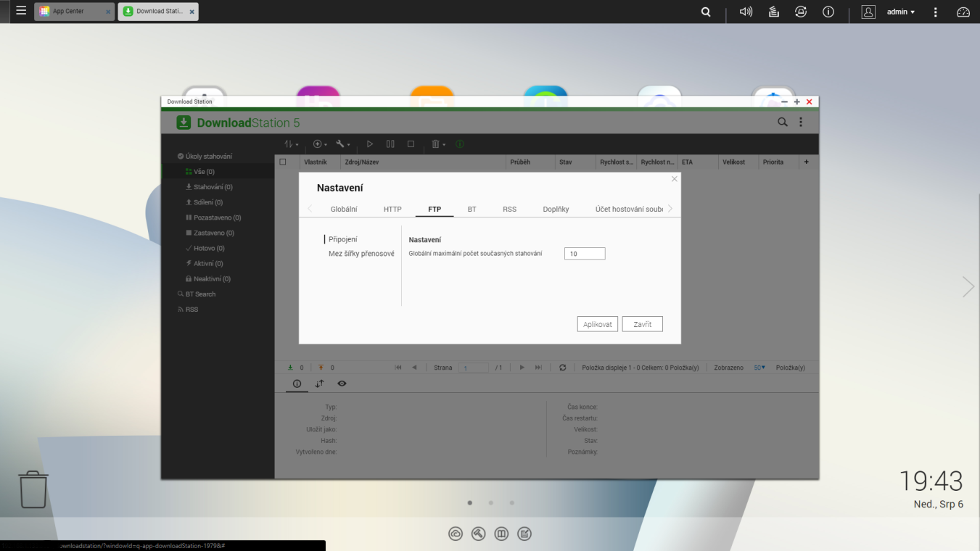
Task: Select 'Pozastaveno (0)' in the sidebar
Action: pos(217,217)
